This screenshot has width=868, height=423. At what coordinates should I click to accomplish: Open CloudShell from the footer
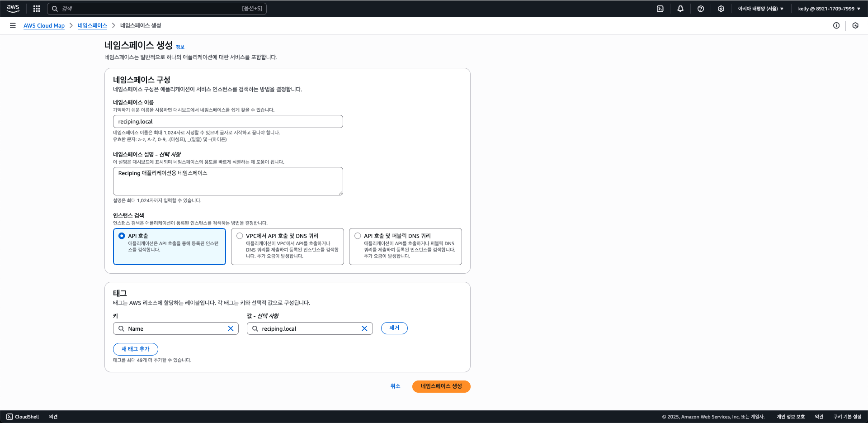tap(23, 417)
